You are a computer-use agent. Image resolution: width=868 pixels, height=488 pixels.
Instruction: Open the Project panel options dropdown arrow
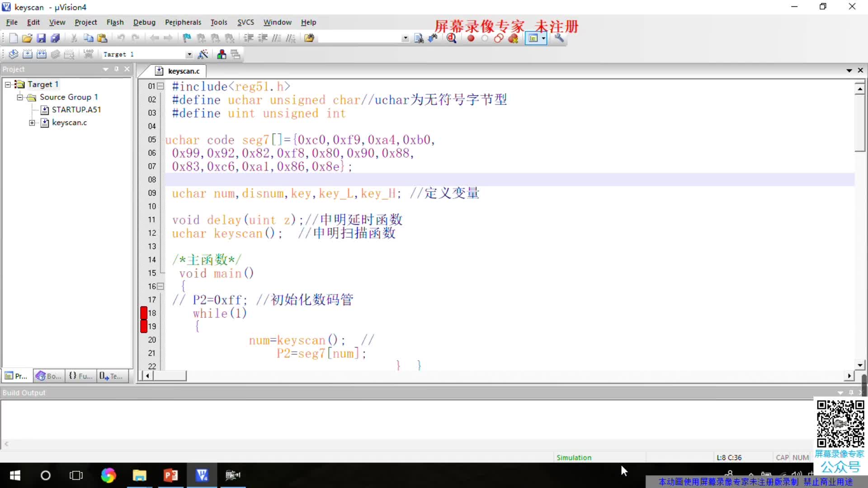pyautogui.click(x=106, y=69)
